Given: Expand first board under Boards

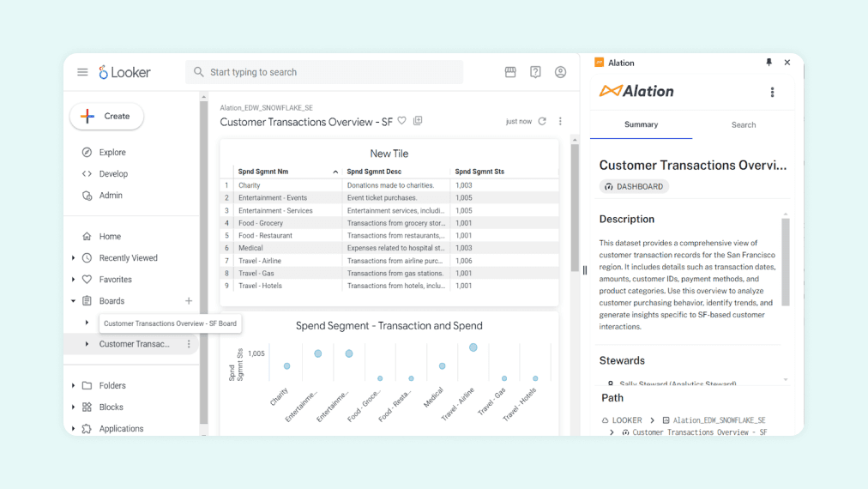Looking at the screenshot, I should pyautogui.click(x=87, y=323).
